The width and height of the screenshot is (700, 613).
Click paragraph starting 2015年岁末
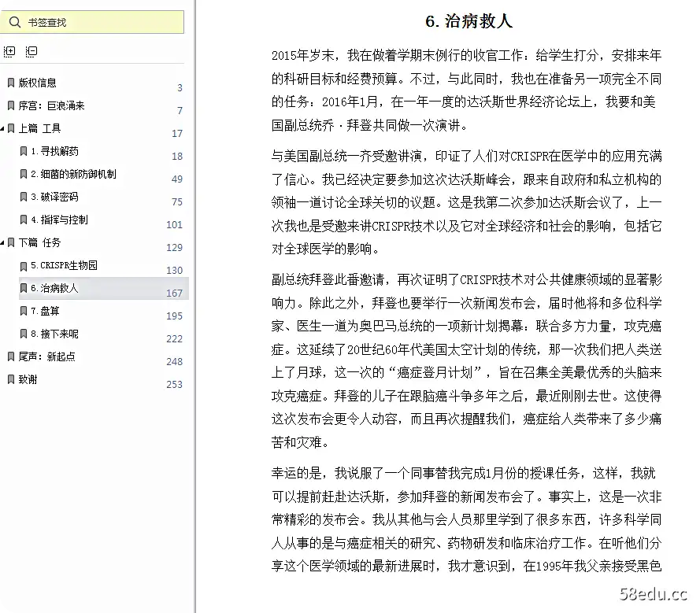click(466, 90)
